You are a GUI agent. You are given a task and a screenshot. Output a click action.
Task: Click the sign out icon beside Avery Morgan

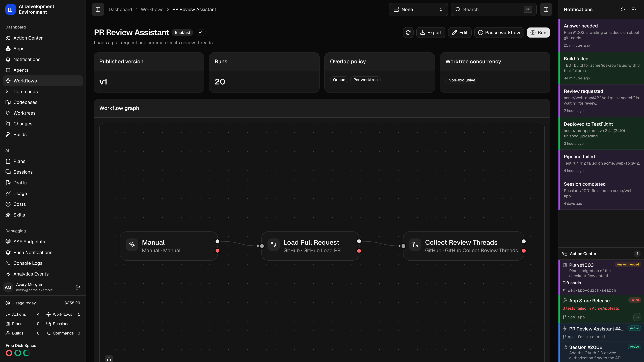(78, 287)
